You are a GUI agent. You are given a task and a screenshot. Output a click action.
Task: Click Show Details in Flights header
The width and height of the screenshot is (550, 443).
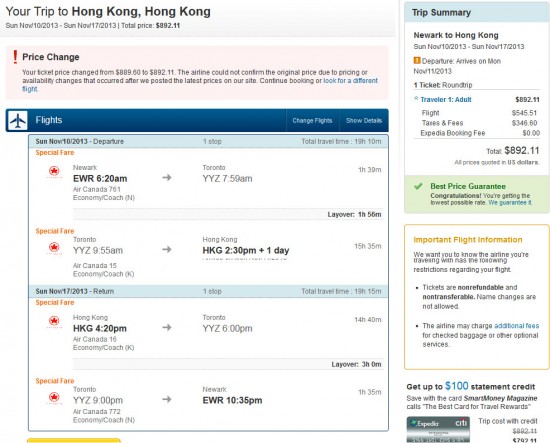tap(364, 121)
